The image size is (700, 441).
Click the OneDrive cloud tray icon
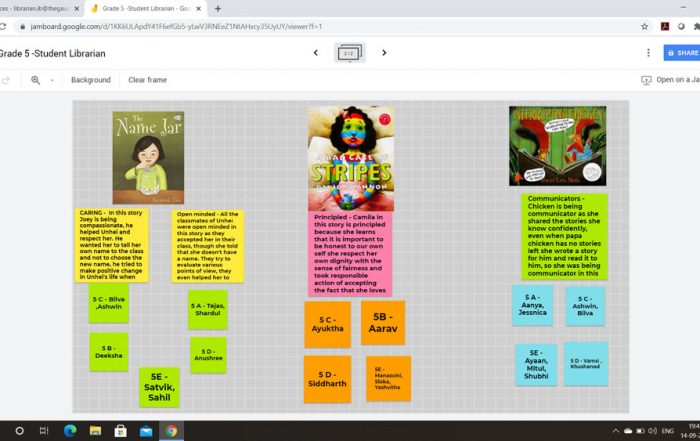point(628,431)
